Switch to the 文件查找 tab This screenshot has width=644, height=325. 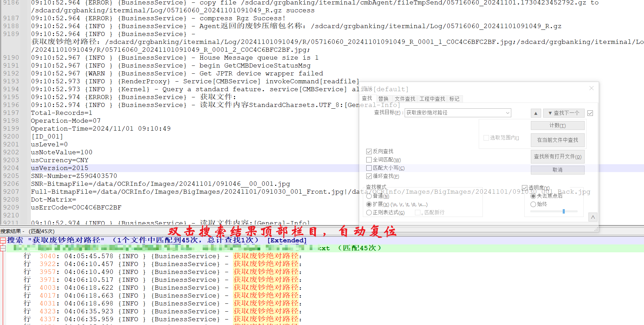click(x=405, y=99)
